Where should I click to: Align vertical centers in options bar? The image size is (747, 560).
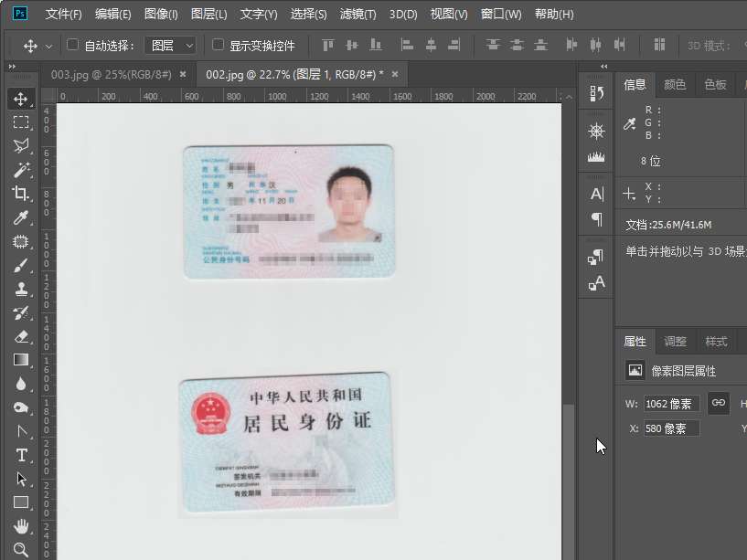coord(352,46)
